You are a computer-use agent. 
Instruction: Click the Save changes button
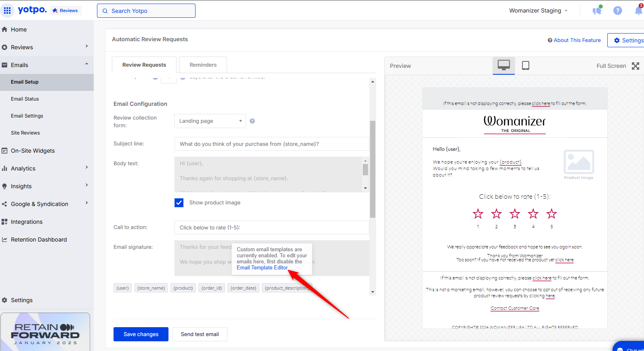click(x=141, y=334)
